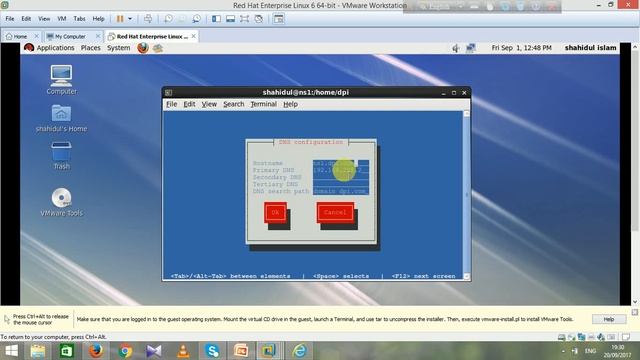The width and height of the screenshot is (640, 360).
Task: Open the Windows Start button
Action: coord(11,351)
